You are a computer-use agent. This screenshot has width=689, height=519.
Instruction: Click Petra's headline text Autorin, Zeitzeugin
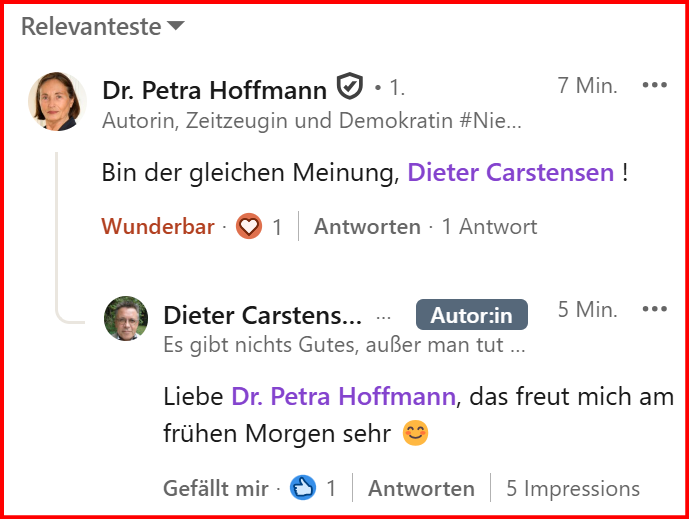(311, 122)
